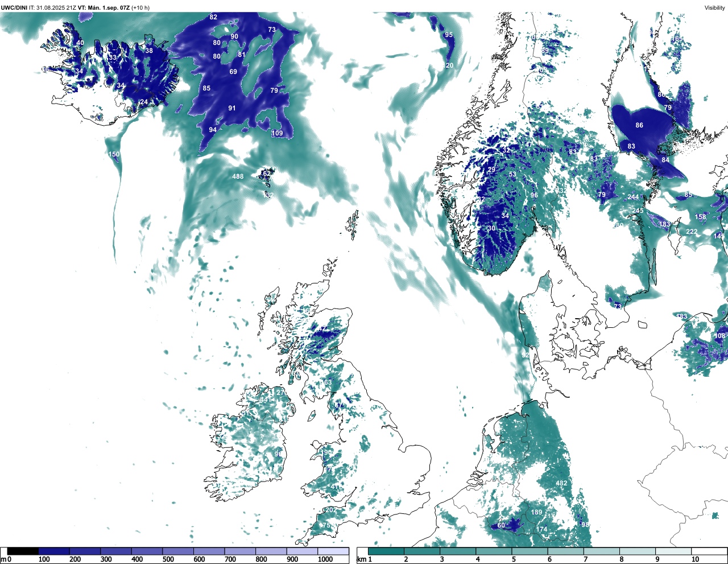The image size is (728, 564).
Task: Click the 174 visibility value
Action: point(541,529)
